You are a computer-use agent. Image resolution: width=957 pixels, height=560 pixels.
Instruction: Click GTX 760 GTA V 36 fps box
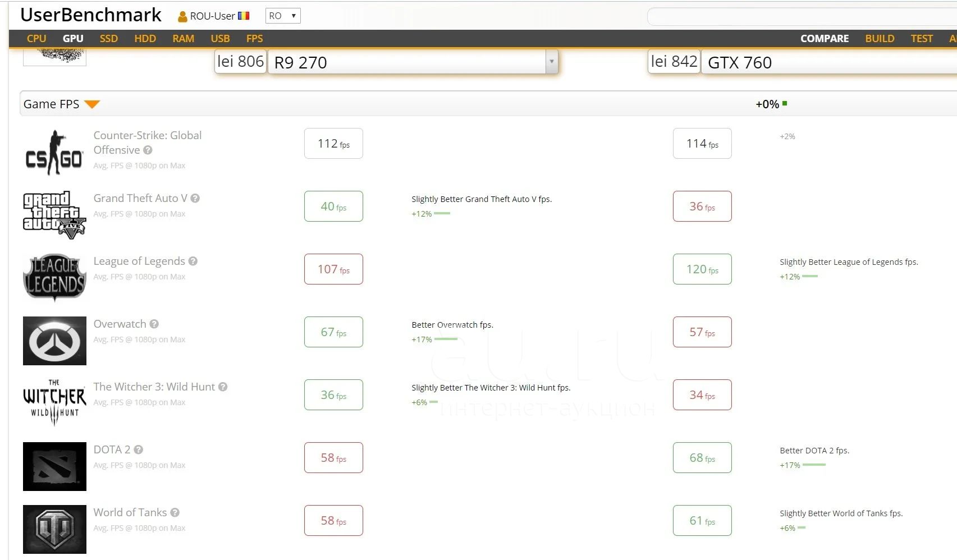tap(702, 206)
